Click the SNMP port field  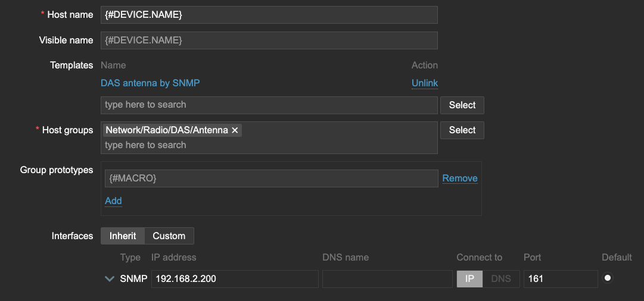560,278
